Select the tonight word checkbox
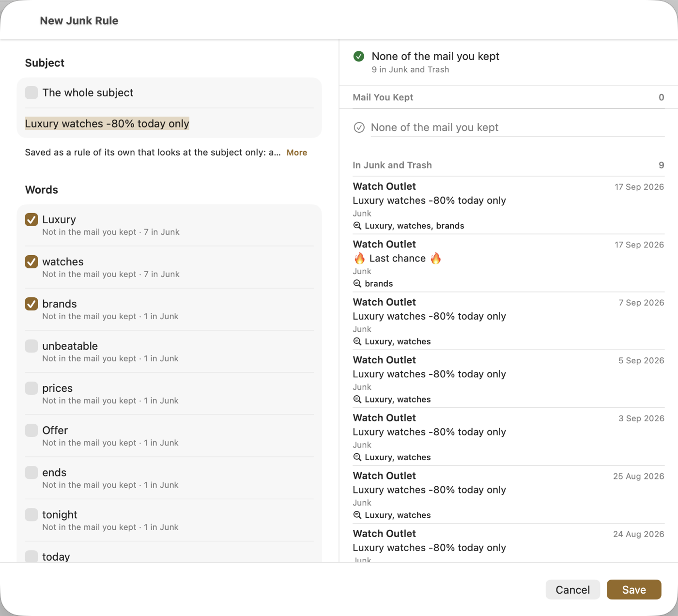The height and width of the screenshot is (616, 678). coord(31,514)
